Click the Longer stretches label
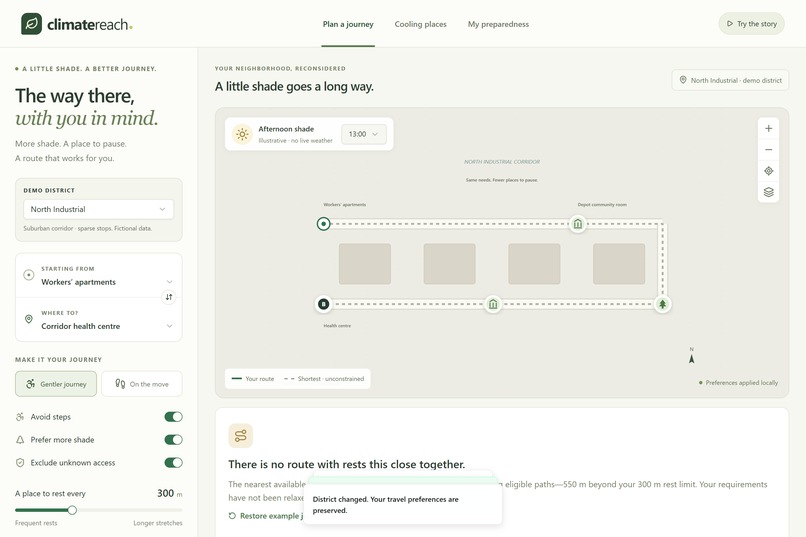Viewport: 806px width, 537px height. point(158,523)
